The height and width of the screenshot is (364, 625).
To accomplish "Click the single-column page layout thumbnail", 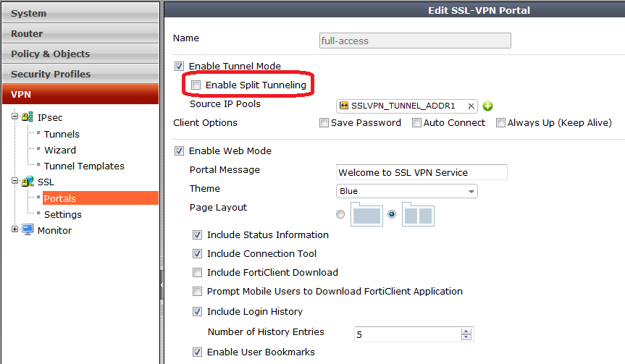I will tap(366, 214).
